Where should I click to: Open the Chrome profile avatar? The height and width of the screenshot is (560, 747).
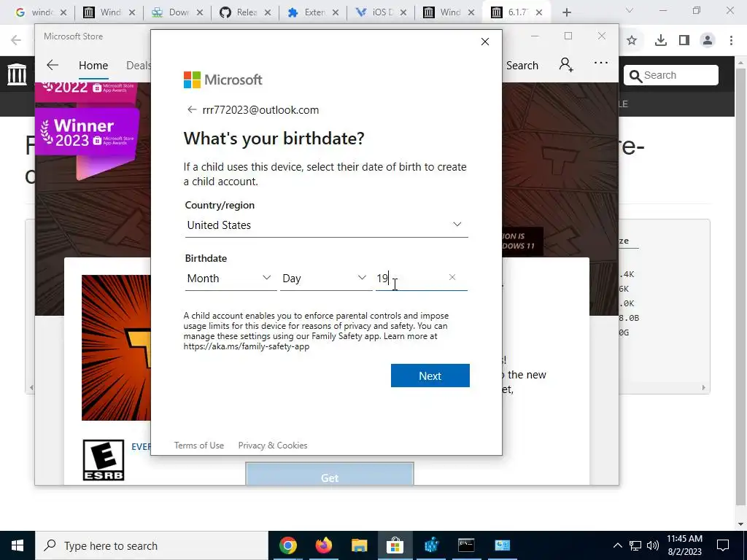click(x=708, y=41)
